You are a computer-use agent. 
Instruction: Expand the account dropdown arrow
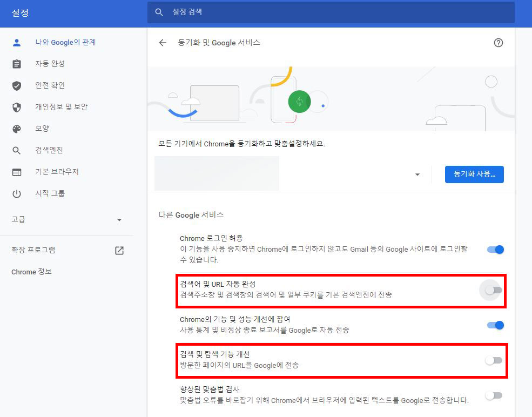pos(417,174)
